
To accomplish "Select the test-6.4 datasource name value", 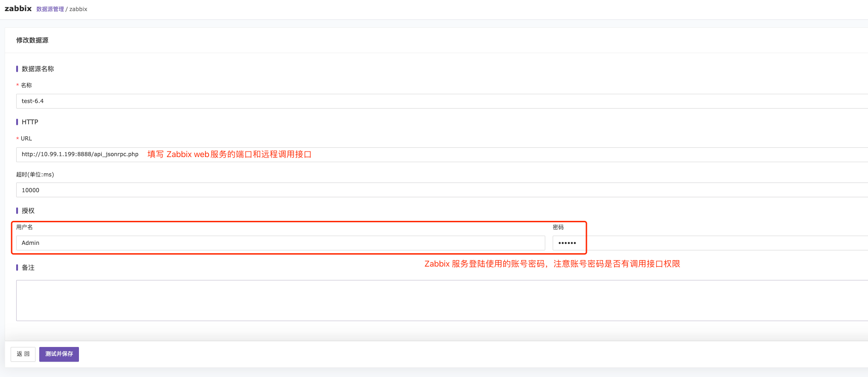I will [x=32, y=101].
